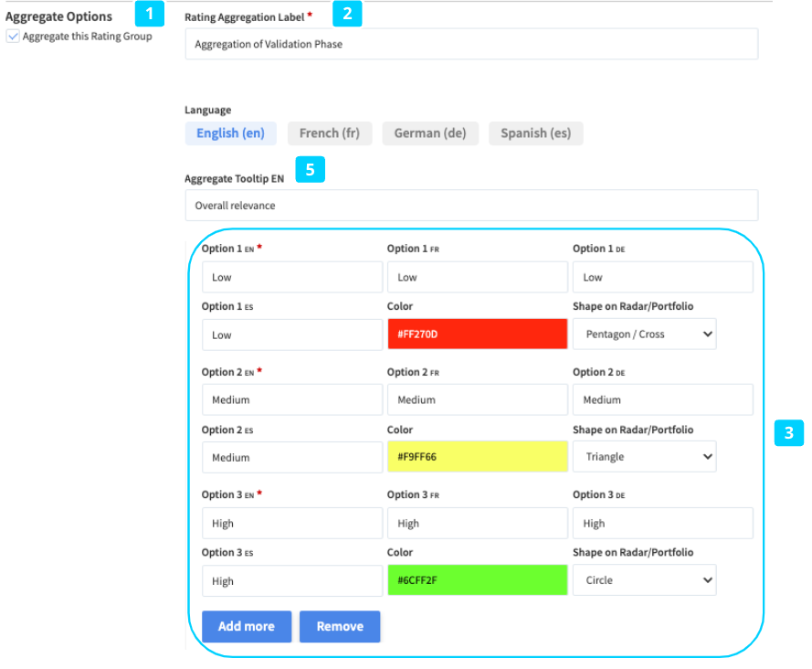
Task: Select the annotation marker number 3
Action: (788, 432)
